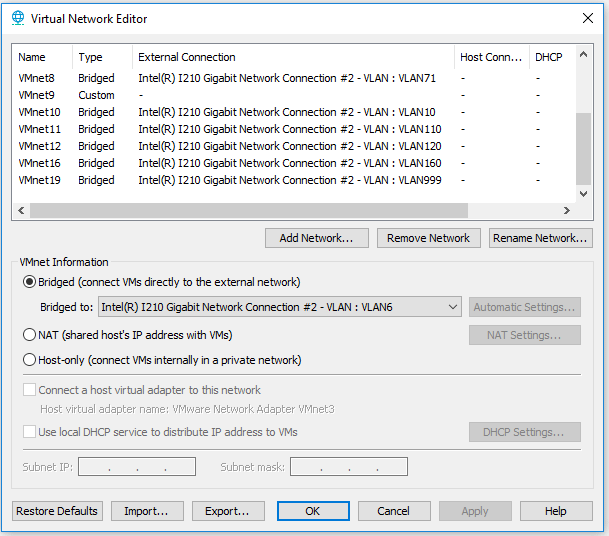Select the VMnet11 row
Screen dimensions: 609x536
(x=293, y=129)
